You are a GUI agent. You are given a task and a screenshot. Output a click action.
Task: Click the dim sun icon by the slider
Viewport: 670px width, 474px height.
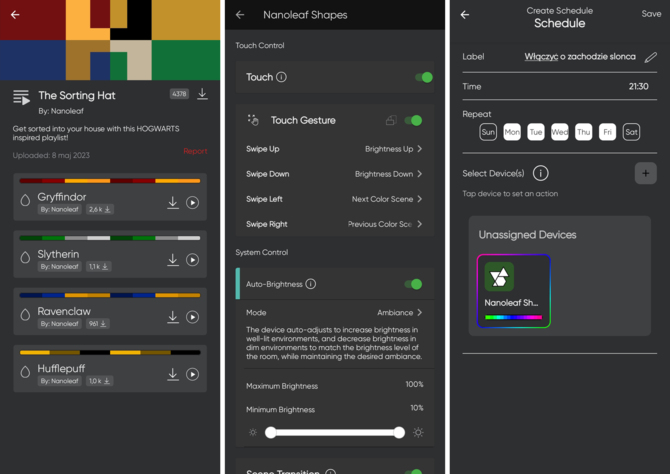coord(253,433)
